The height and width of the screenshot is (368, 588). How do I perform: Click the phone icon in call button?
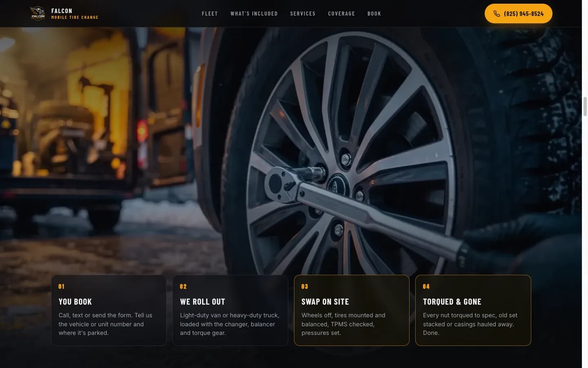[x=497, y=13]
